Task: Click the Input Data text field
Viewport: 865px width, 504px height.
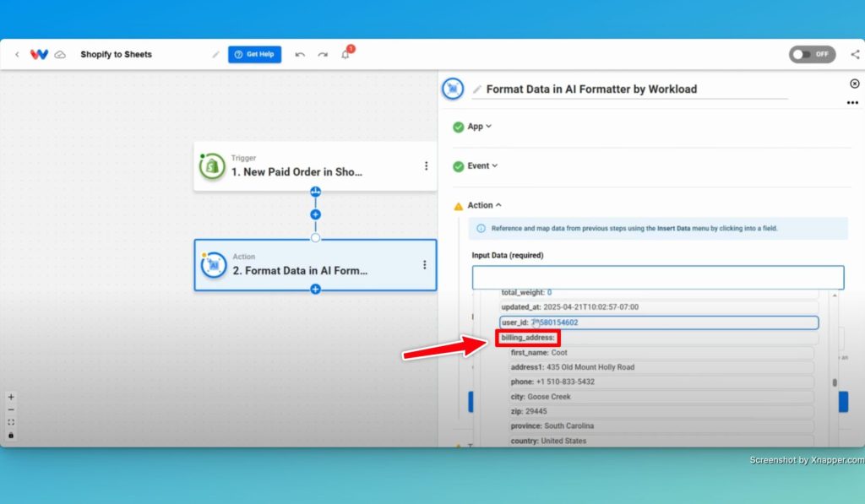Action: click(657, 278)
